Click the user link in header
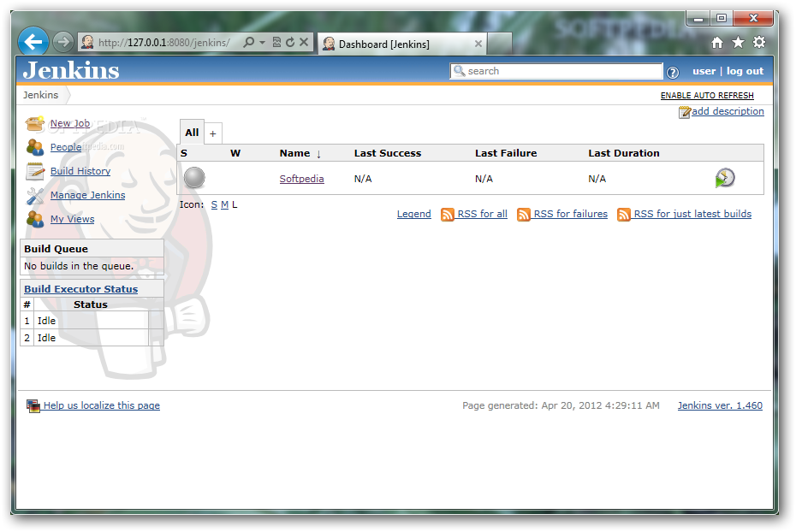The image size is (796, 532). 704,72
